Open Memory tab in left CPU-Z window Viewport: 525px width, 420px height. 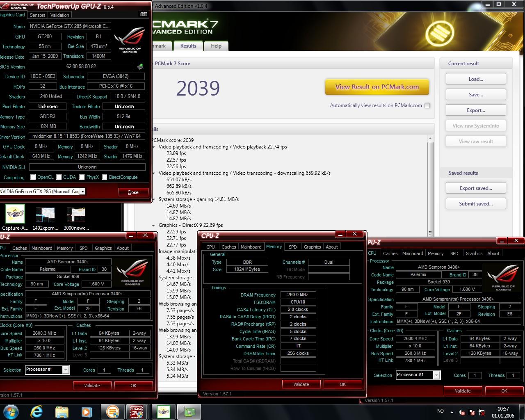tap(65, 248)
